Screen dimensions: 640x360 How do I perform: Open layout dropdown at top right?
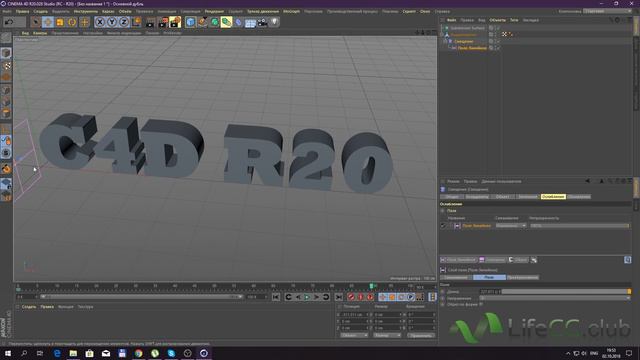click(607, 11)
